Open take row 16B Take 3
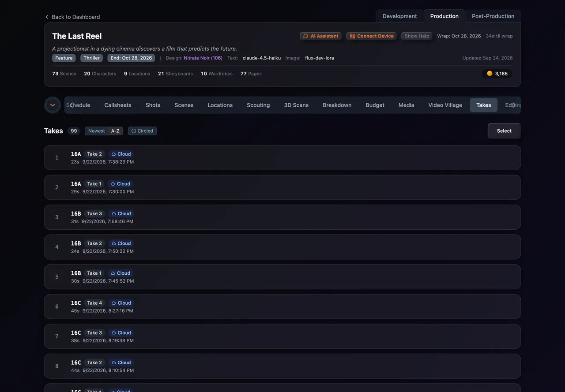Screen dimensions: 565x392 click(282, 217)
